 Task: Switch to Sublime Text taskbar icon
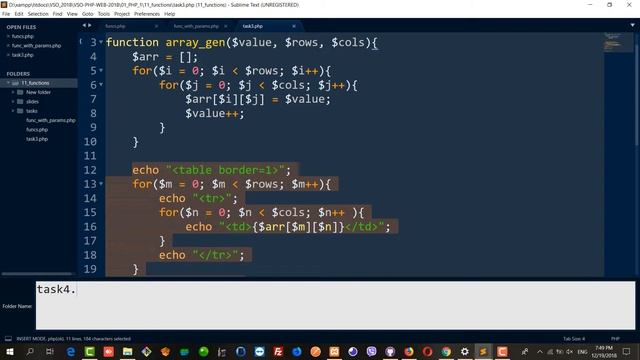click(x=483, y=351)
